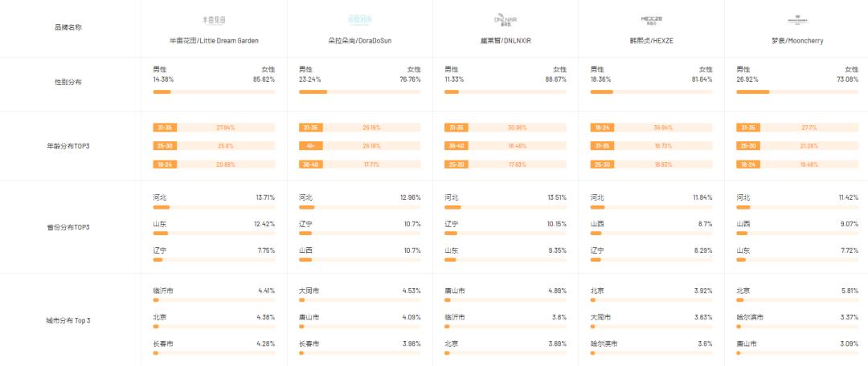
Task: Open the 半亩花田/Little Dream Garden brand name
Action: (214, 40)
